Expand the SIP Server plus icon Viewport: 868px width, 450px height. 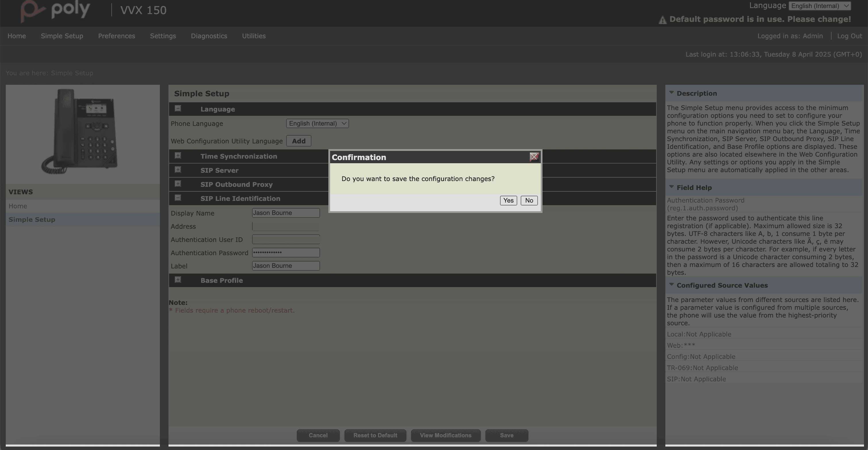click(x=178, y=170)
